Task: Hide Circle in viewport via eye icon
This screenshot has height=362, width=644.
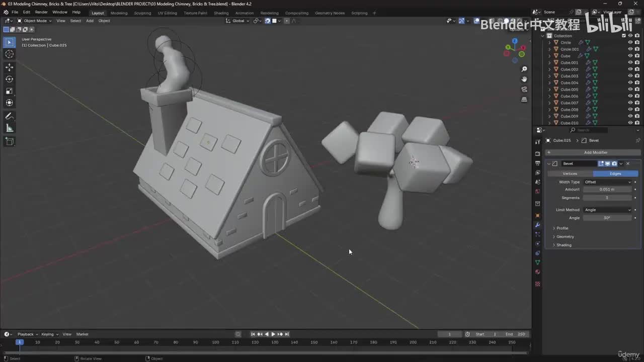Action: [x=630, y=42]
